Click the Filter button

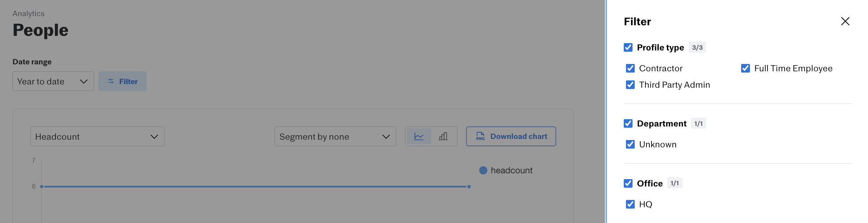point(122,81)
